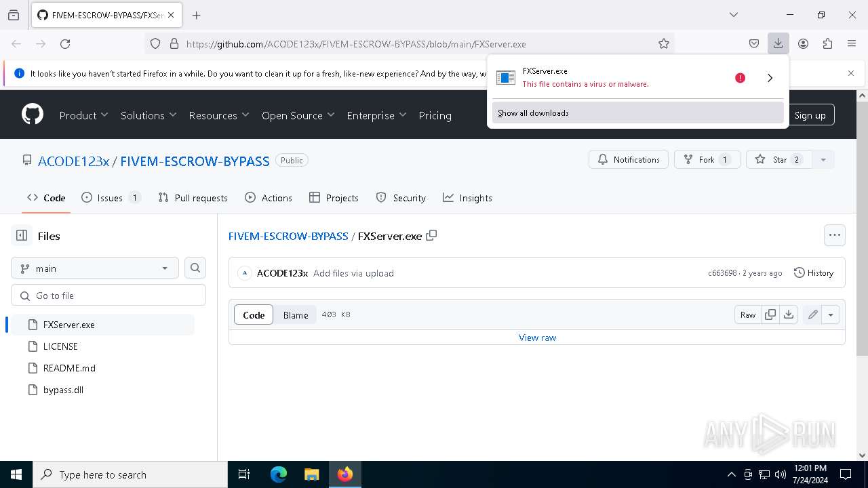This screenshot has height=488, width=868.
Task: View file History
Action: (x=814, y=273)
